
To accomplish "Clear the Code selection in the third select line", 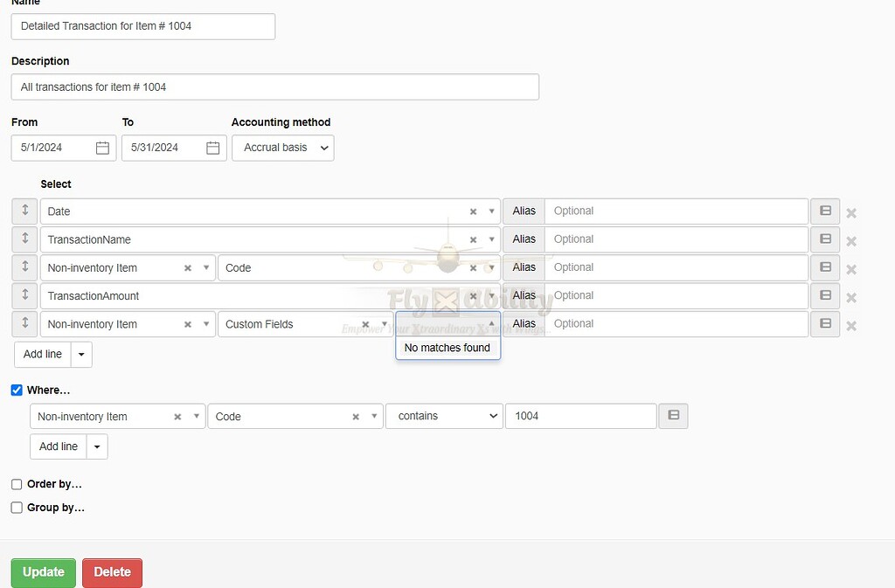I will [472, 267].
